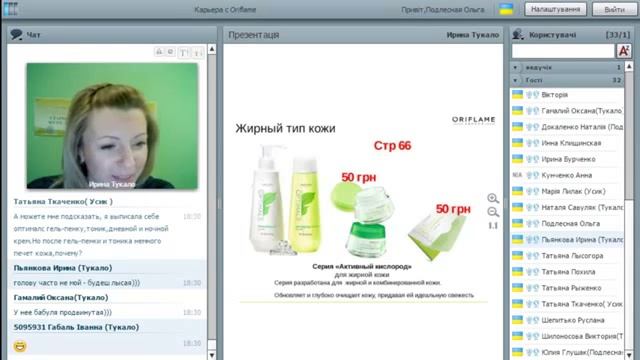Click the flag icon beside Татьяна Похила
The image size is (640, 360).
518,271
